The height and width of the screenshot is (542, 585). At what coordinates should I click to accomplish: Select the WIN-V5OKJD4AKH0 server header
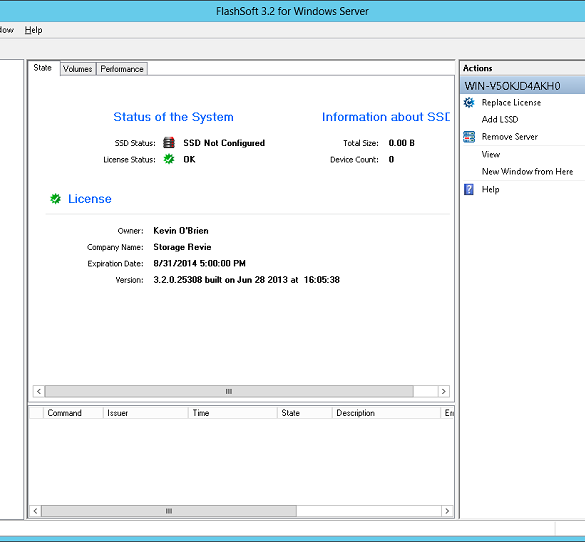pos(523,86)
